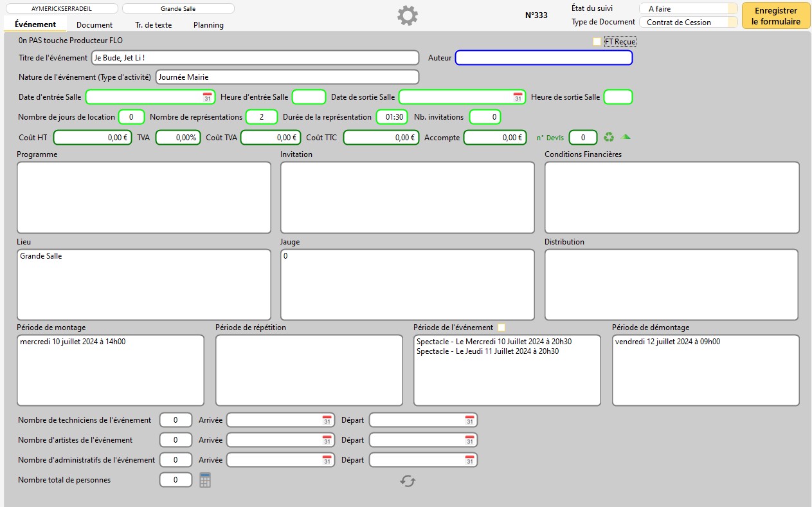Screen dimensions: 812x507
Task: Open calendar for artists' Départ date
Action: point(469,441)
